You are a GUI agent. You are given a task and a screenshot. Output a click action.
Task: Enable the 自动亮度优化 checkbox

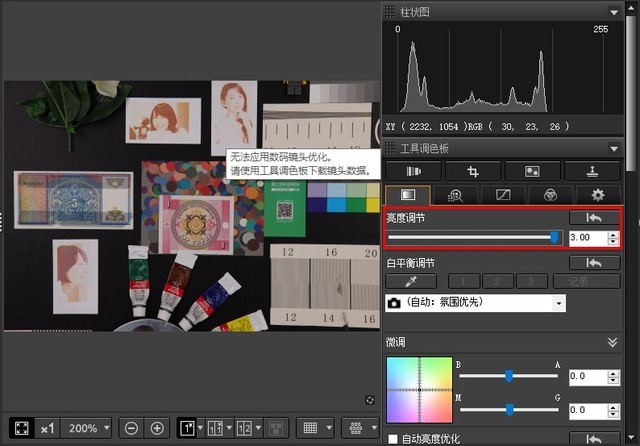(x=393, y=439)
